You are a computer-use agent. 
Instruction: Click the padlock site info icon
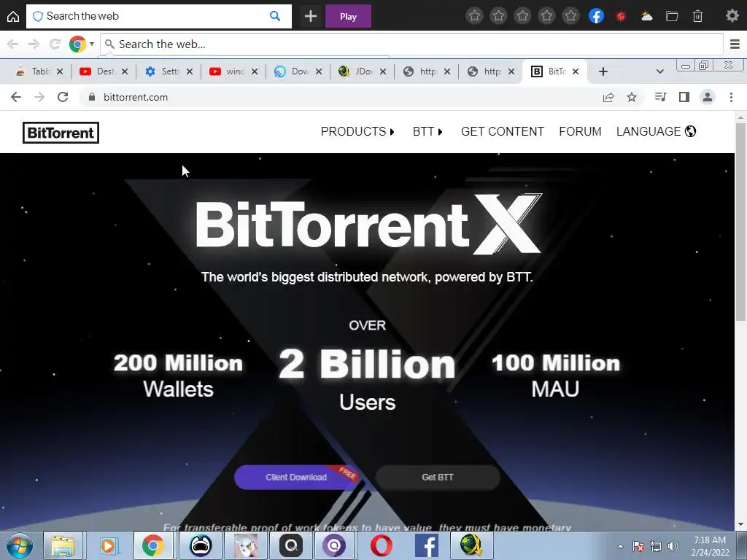click(x=92, y=97)
